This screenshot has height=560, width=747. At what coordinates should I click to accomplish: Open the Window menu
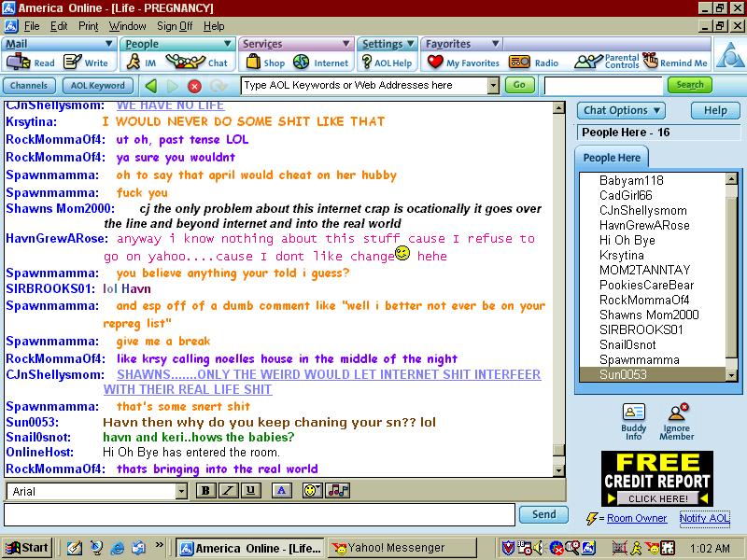pos(127,26)
